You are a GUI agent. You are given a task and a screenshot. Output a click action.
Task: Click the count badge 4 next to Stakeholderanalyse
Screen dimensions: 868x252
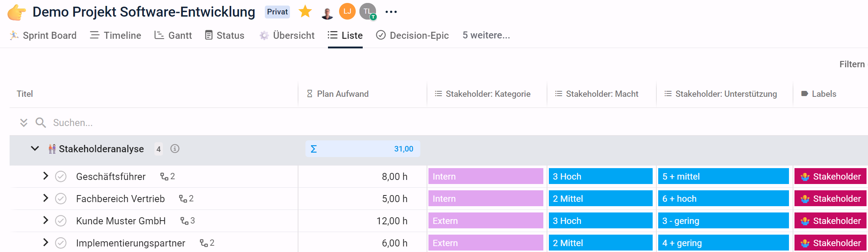(x=158, y=149)
